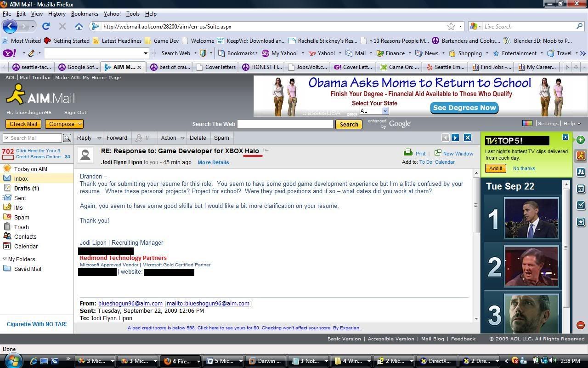The image size is (588, 368).
Task: Open the Reply dropdown arrow
Action: [99, 138]
